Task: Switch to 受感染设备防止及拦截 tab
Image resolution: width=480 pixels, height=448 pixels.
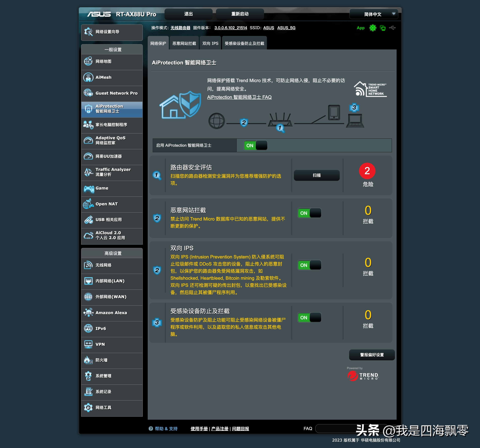Action: tap(244, 43)
